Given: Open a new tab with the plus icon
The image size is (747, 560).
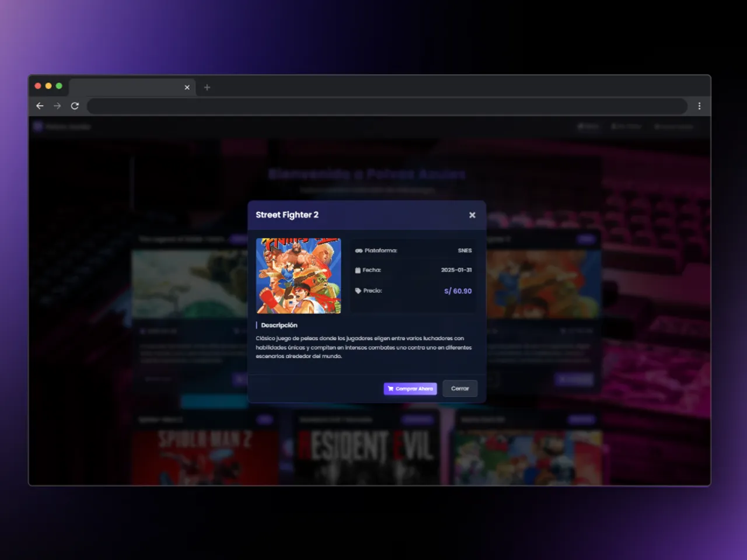Looking at the screenshot, I should click(207, 87).
